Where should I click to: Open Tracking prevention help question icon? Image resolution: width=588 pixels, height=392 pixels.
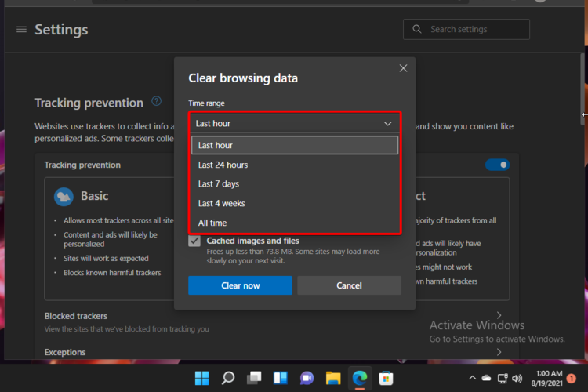click(x=156, y=101)
